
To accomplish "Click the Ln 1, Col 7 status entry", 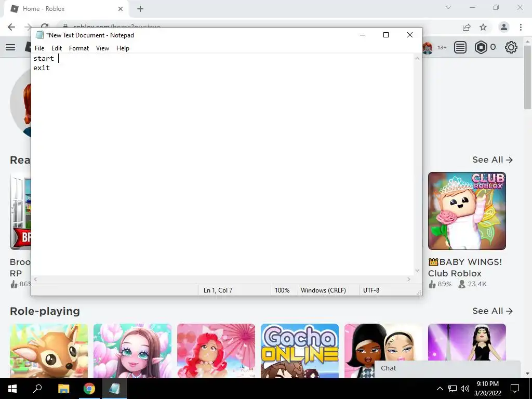I will coord(218,290).
